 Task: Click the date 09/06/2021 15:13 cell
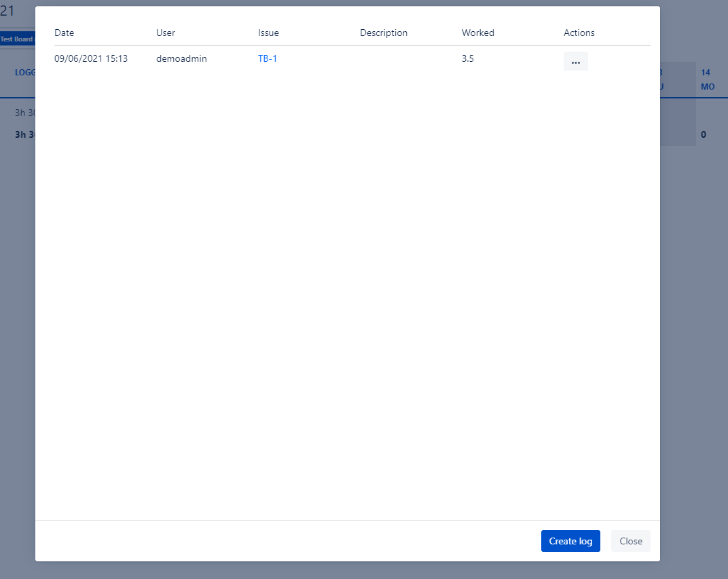click(91, 58)
